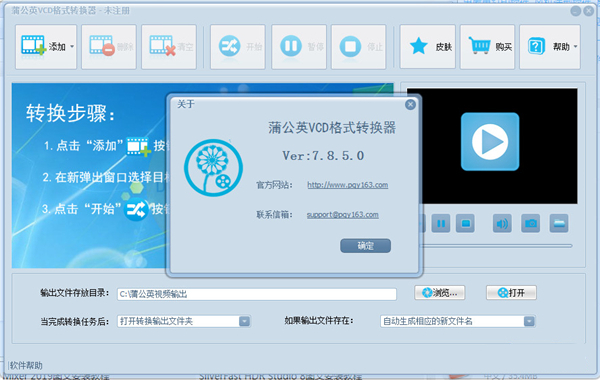The width and height of the screenshot is (600, 380).
Task: Click the preview stop control icon
Action: pos(465,223)
